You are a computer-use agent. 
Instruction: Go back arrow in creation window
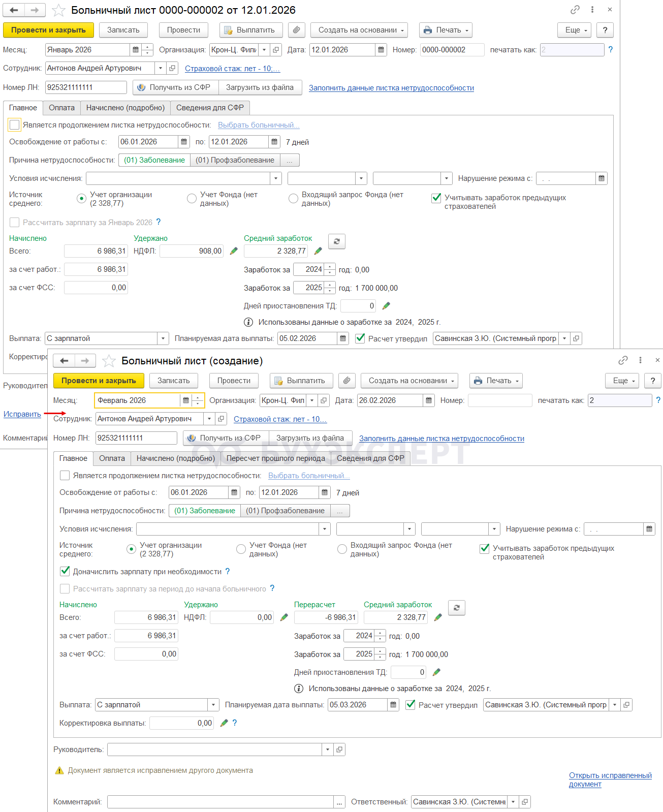tap(64, 361)
